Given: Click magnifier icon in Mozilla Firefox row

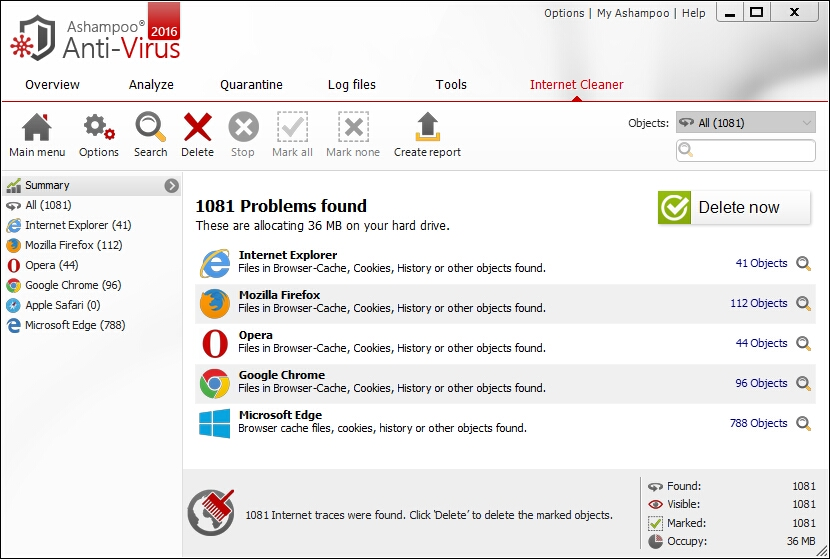Looking at the screenshot, I should pos(804,303).
